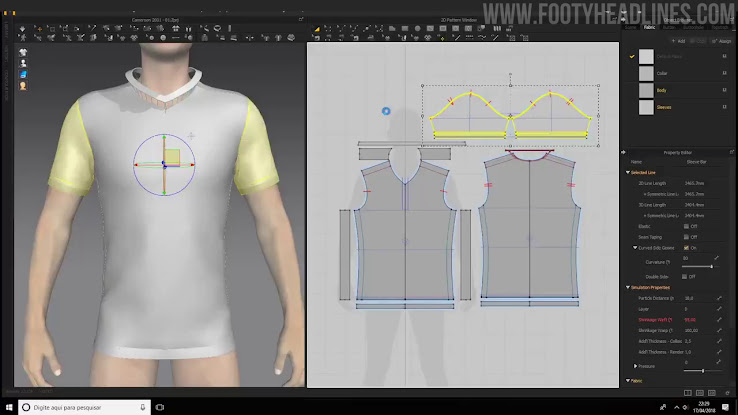738x415 pixels.
Task: Collapse the Simulation Properties section
Action: point(628,287)
